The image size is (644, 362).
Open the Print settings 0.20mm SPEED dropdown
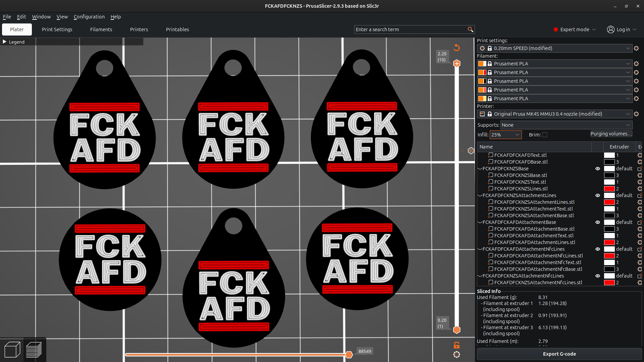[x=555, y=48]
